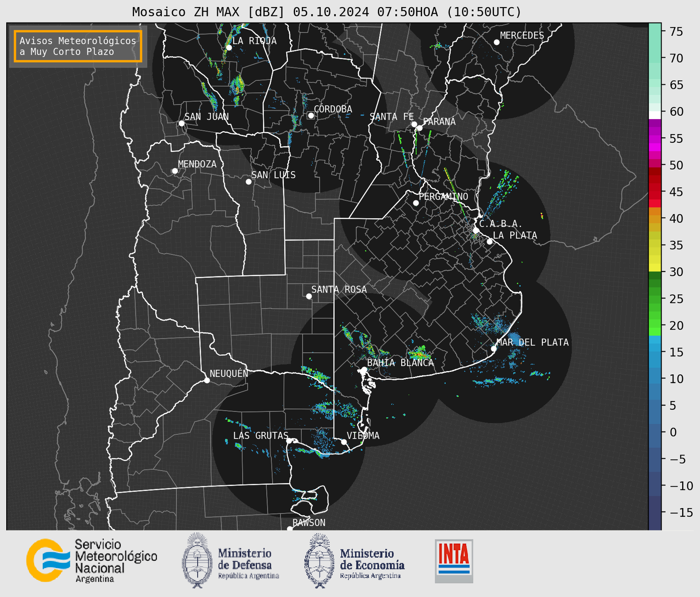Click the INTA logo
700x597 pixels.
pos(454,561)
